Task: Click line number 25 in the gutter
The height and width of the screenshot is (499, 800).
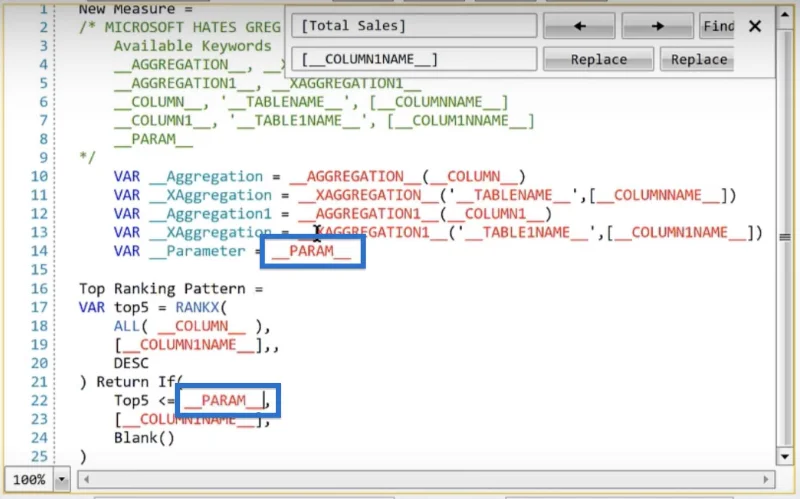Action: click(x=39, y=456)
